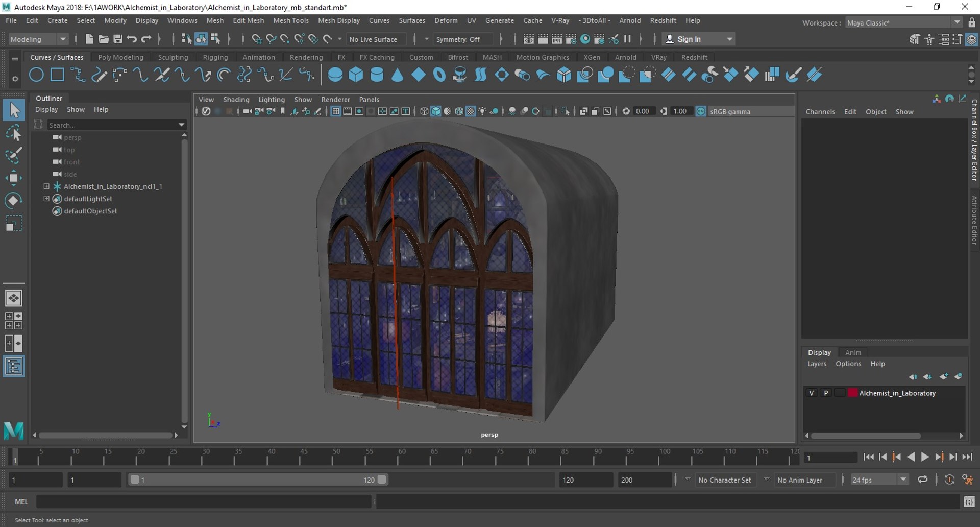
Task: Switch to the Poly Modeling shelf tab
Action: 120,57
